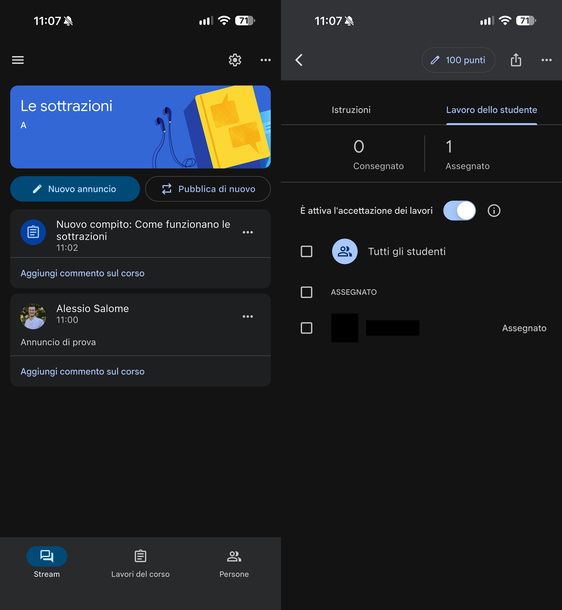Check the Tutti gli studenti checkbox

tap(306, 251)
